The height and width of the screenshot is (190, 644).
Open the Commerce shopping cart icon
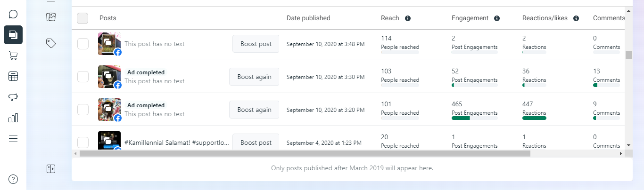(x=13, y=55)
